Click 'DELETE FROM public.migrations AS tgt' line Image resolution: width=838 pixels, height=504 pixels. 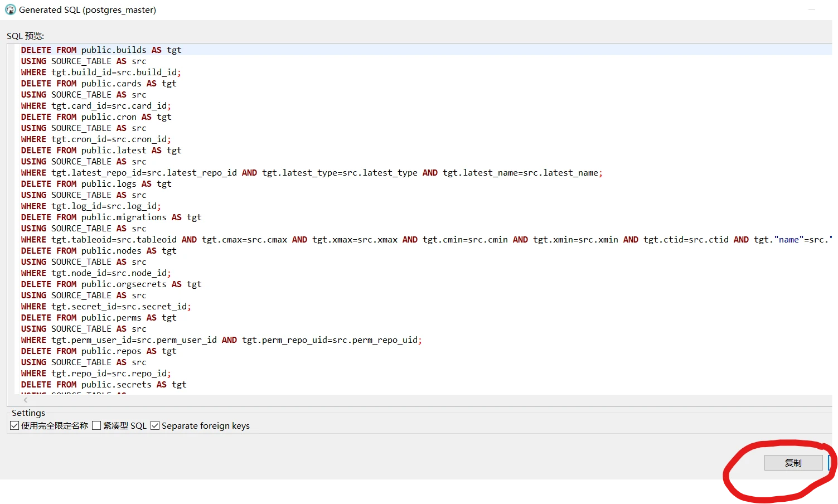[x=112, y=217]
